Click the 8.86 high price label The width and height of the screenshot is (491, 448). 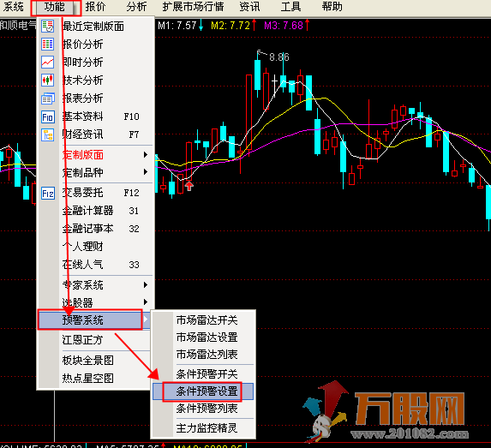[x=279, y=57]
